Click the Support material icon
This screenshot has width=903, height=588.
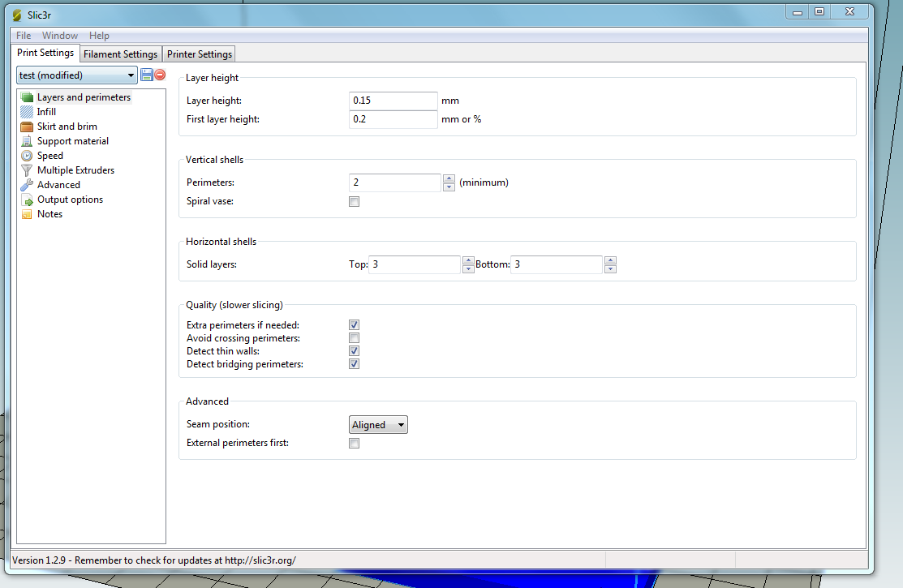coord(27,141)
